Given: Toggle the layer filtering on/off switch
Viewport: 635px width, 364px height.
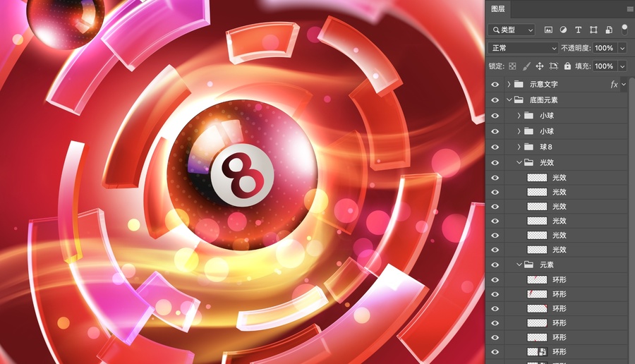Looking at the screenshot, I should pos(624,30).
